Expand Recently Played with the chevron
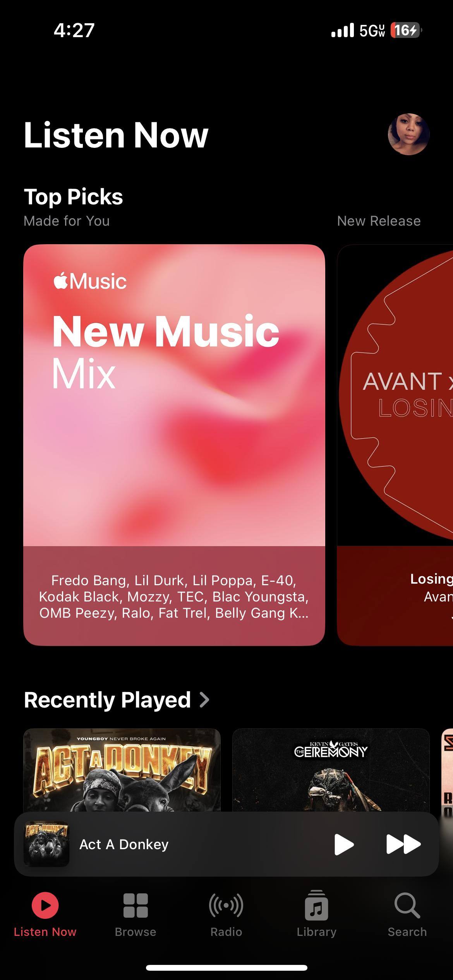The height and width of the screenshot is (980, 453). [x=204, y=700]
